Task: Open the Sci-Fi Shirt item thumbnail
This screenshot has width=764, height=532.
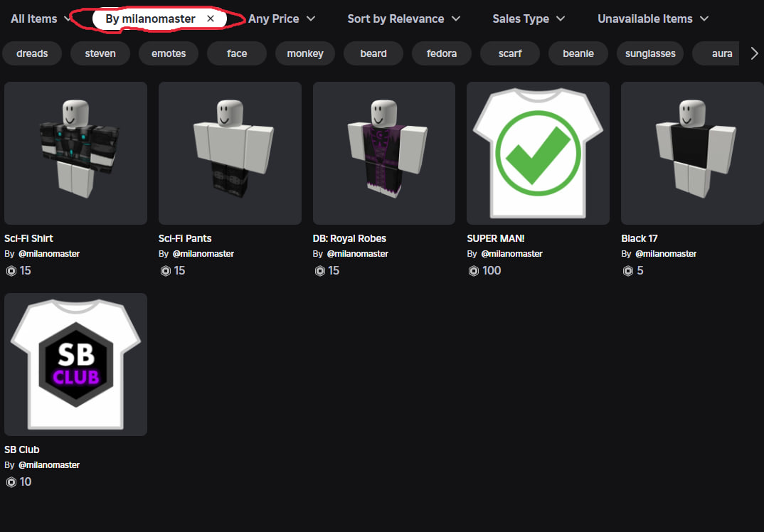Action: click(x=75, y=153)
